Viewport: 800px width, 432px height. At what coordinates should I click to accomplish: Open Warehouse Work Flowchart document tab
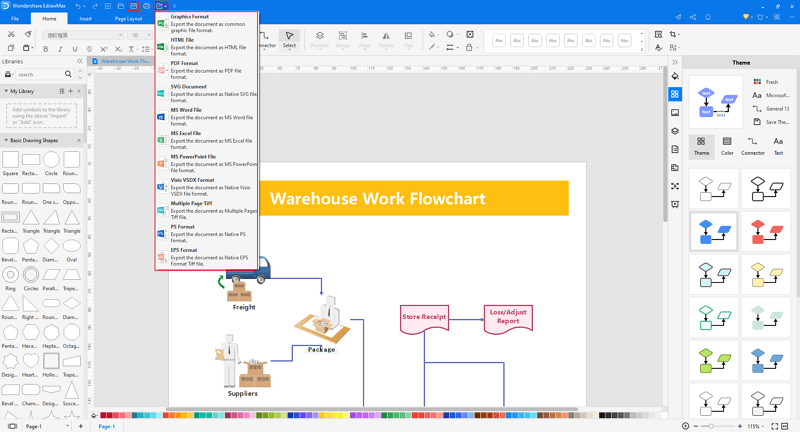(x=121, y=61)
